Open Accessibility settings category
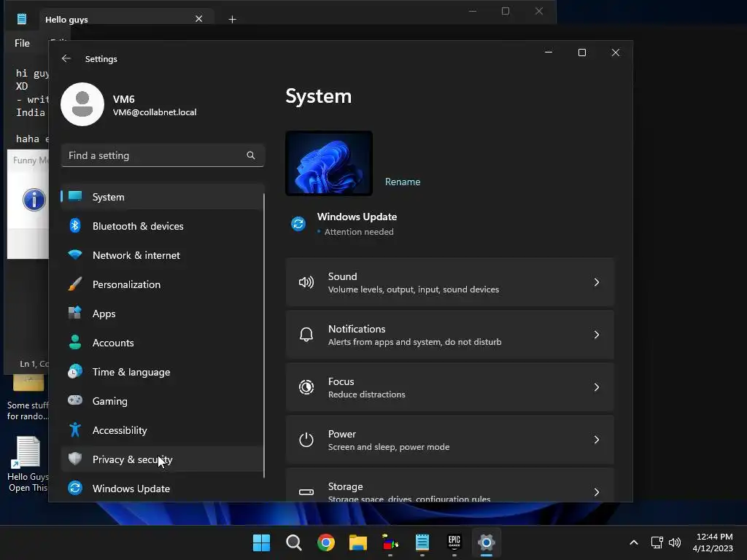This screenshot has width=747, height=560. (x=162, y=430)
